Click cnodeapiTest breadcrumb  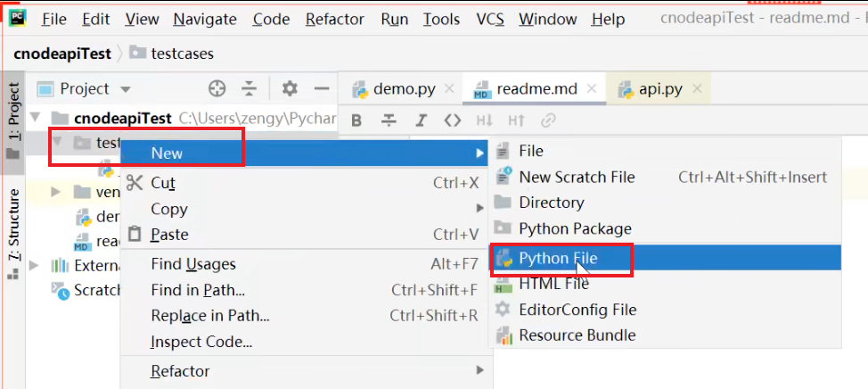point(62,54)
